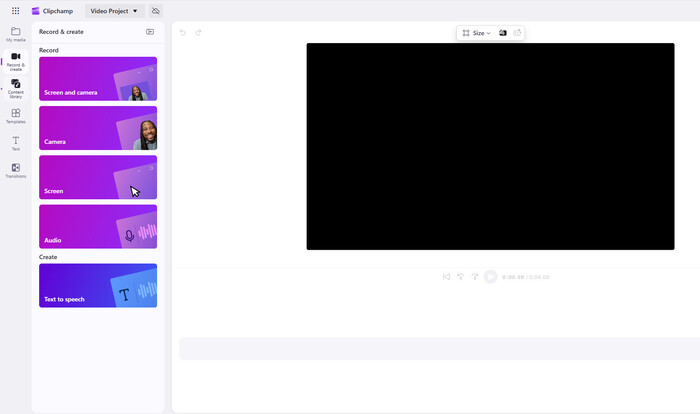Skip to the start of the video
This screenshot has width=700, height=414.
point(446,277)
